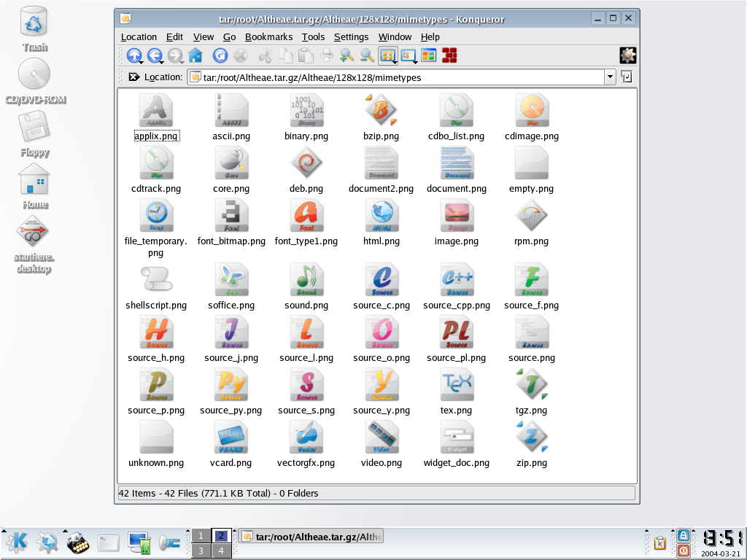Select image.png file icon
This screenshot has height=560, width=747.
(x=457, y=215)
